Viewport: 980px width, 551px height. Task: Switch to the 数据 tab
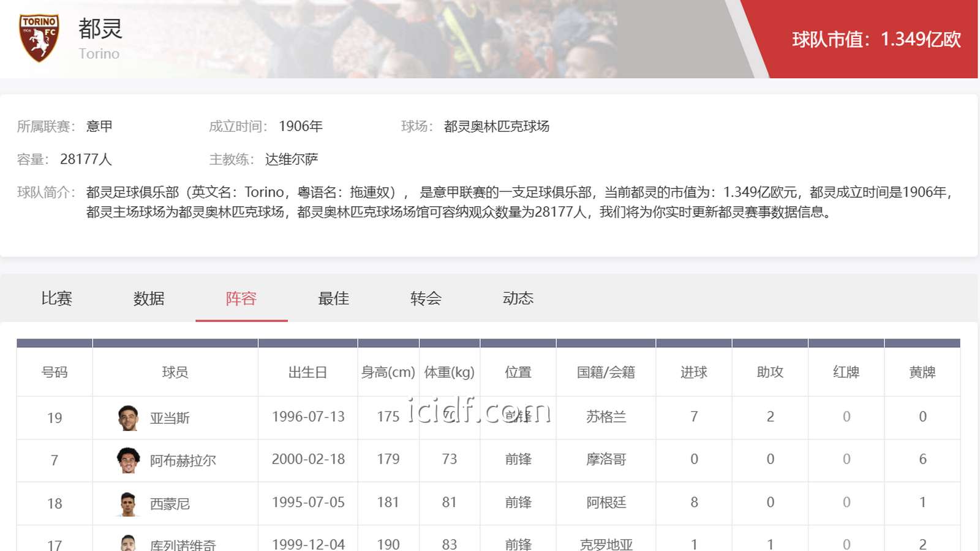[149, 298]
